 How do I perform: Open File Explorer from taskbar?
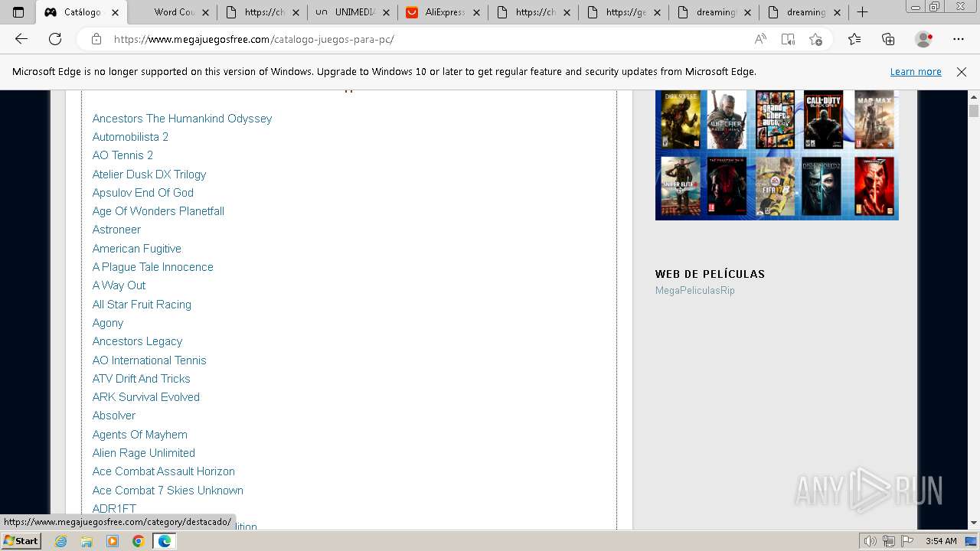pos(87,541)
